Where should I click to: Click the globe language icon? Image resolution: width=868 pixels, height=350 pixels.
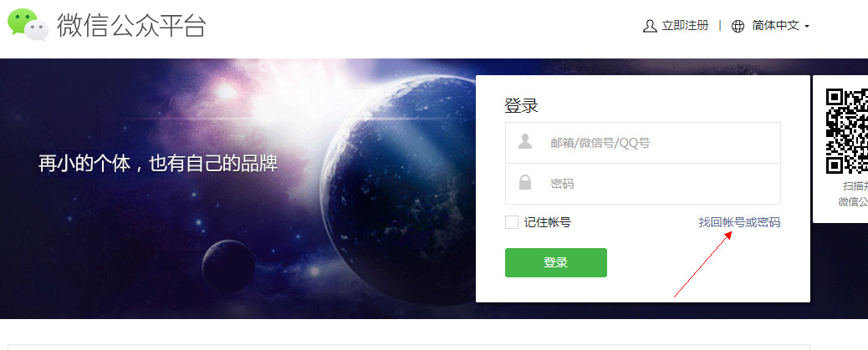738,26
